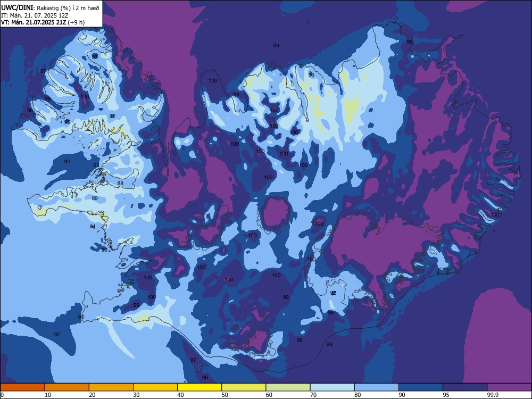Image resolution: width=532 pixels, height=399 pixels.
Task: Click the purple legend swatch above 99.9
Action: [x=509, y=387]
